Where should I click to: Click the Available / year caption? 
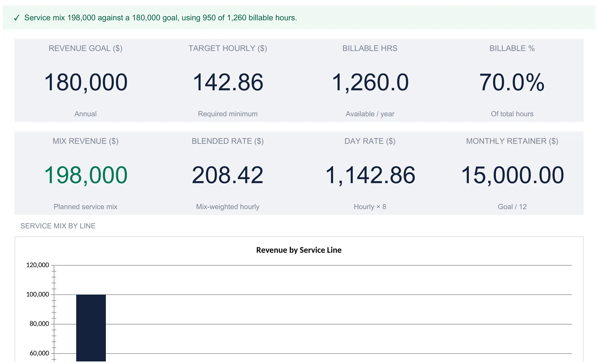[370, 114]
